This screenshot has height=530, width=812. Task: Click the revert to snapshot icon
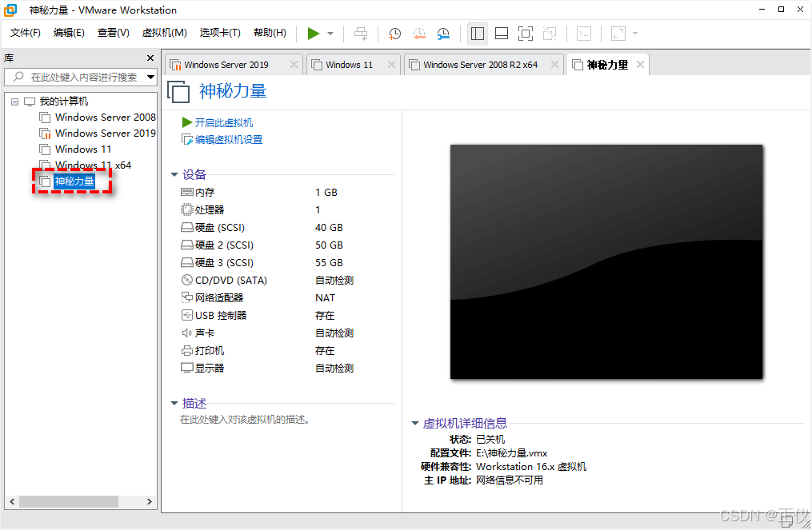coord(419,34)
